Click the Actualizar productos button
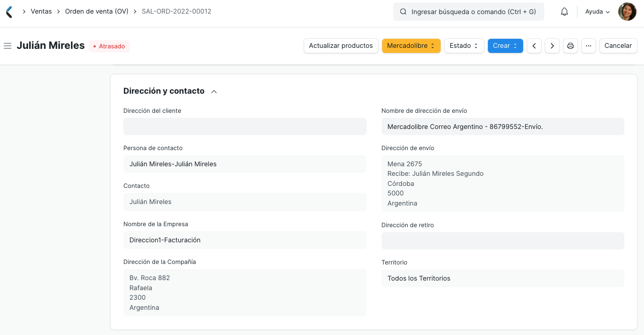This screenshot has width=644, height=335. [341, 45]
